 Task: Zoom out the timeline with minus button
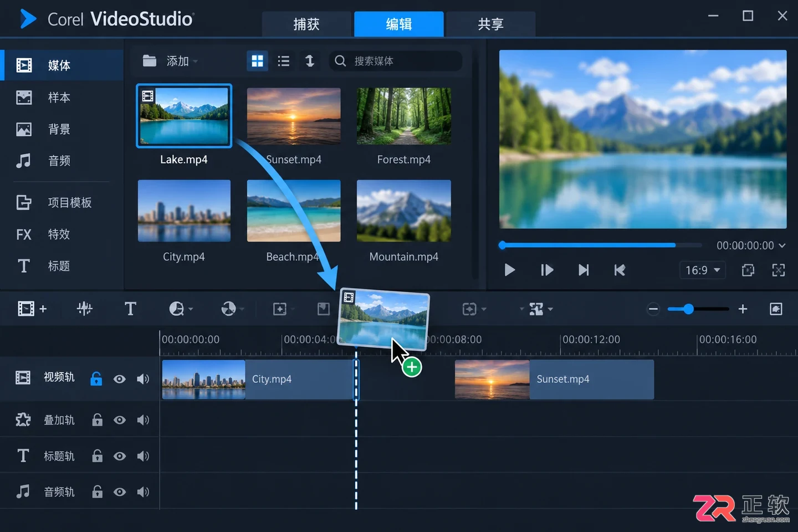pyautogui.click(x=653, y=309)
